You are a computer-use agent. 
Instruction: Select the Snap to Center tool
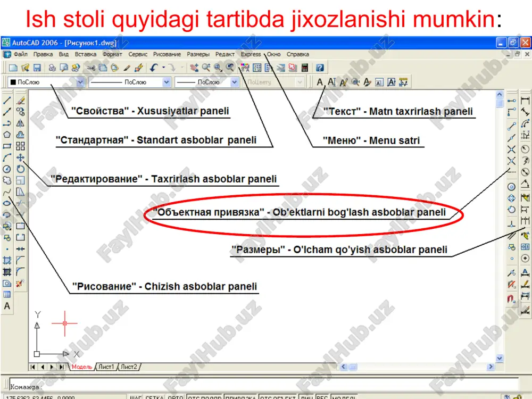512,187
